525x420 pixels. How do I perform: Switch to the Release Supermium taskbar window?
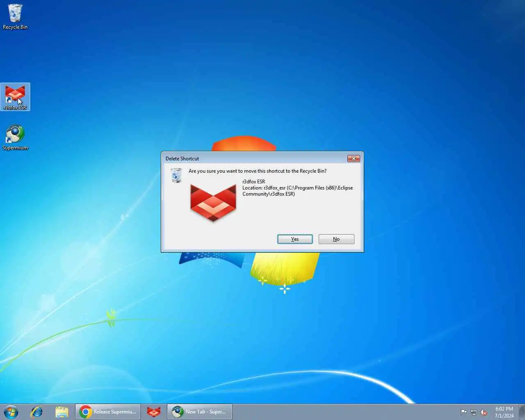point(108,412)
